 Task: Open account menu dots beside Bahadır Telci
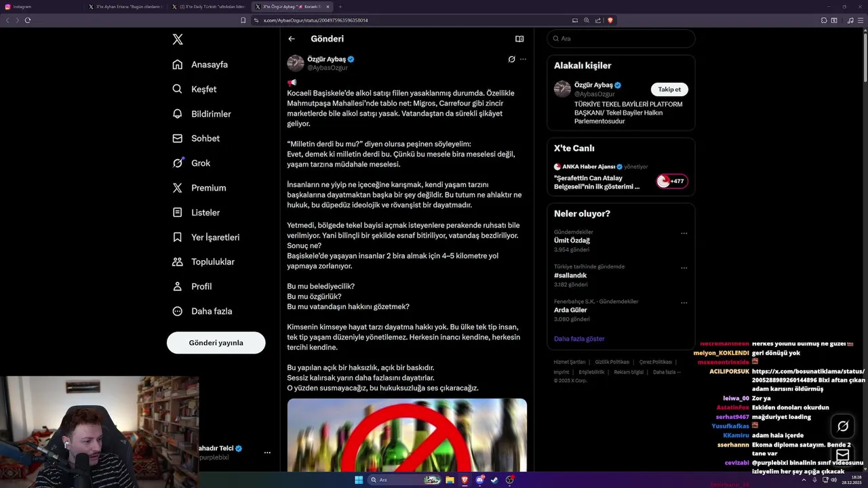click(267, 452)
